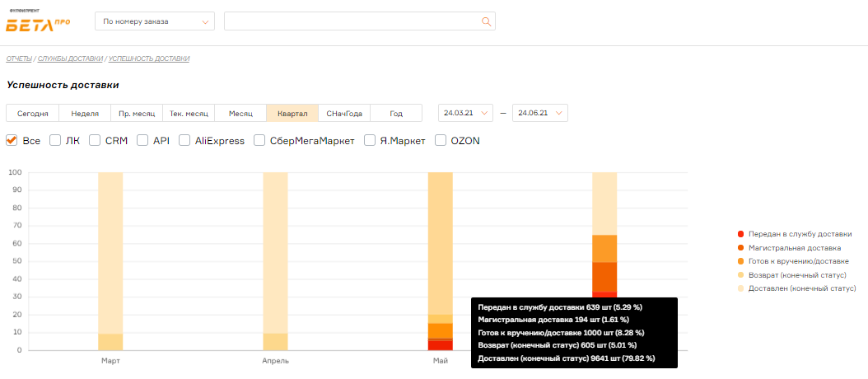Click the Бета Про logo
Screen dimensions: 868x379
tap(38, 23)
